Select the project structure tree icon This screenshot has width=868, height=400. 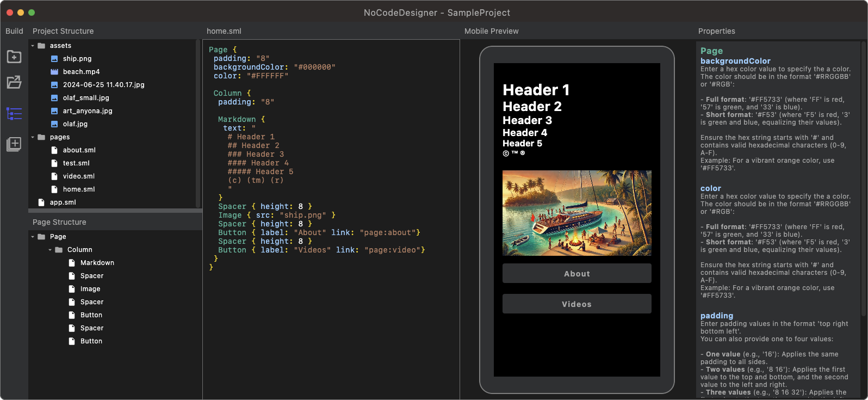tap(14, 114)
